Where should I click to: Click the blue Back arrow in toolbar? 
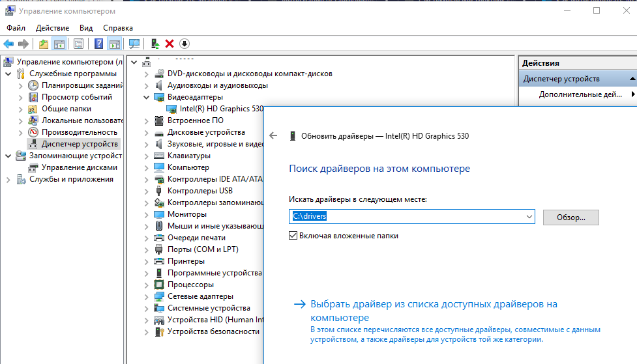[x=8, y=44]
